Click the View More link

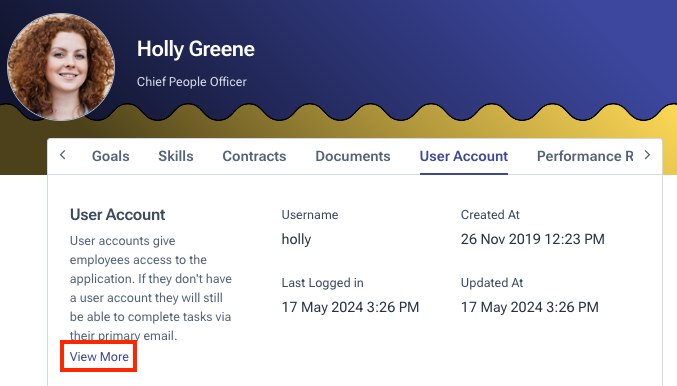(x=99, y=357)
